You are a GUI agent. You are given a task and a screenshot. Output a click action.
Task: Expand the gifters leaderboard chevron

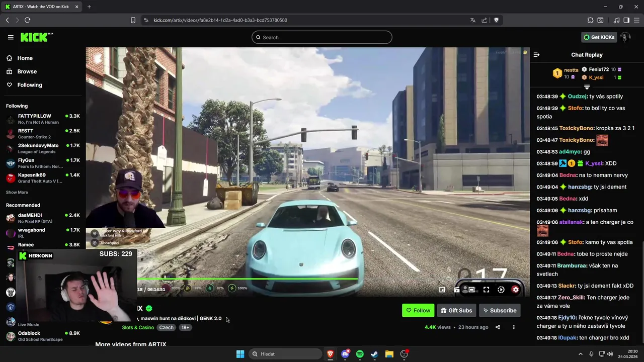587,87
